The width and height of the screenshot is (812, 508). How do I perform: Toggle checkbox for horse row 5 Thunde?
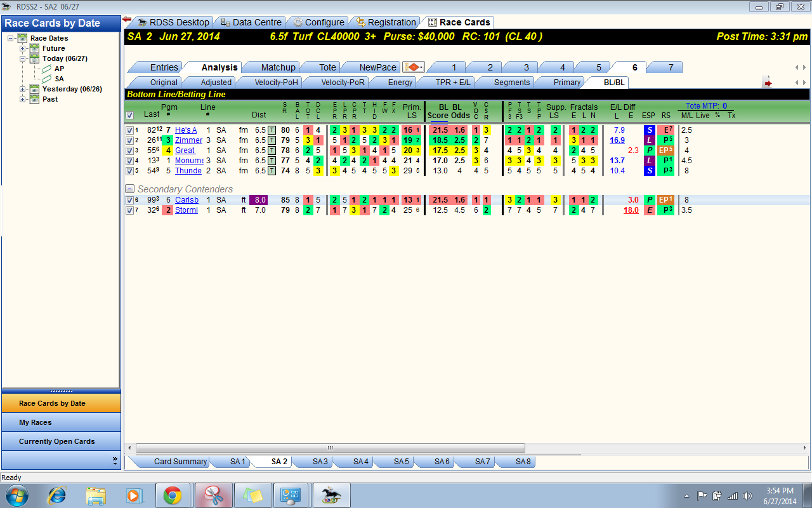pos(129,171)
